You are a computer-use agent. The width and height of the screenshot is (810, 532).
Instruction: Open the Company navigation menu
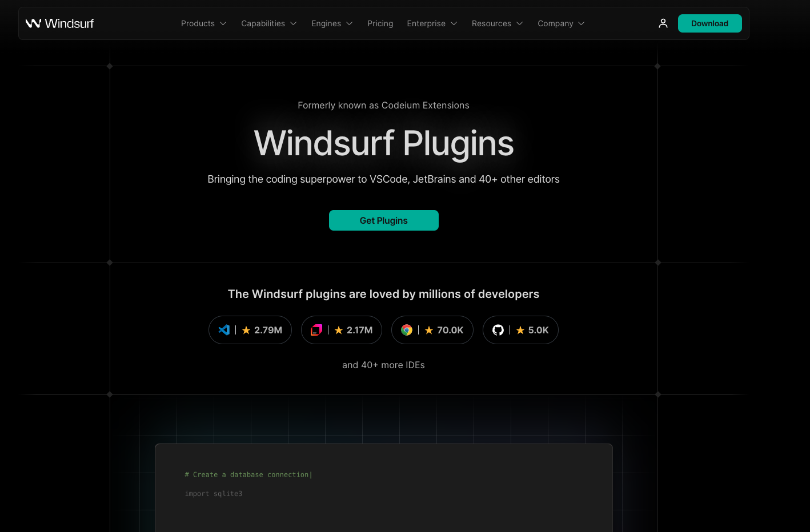(561, 23)
